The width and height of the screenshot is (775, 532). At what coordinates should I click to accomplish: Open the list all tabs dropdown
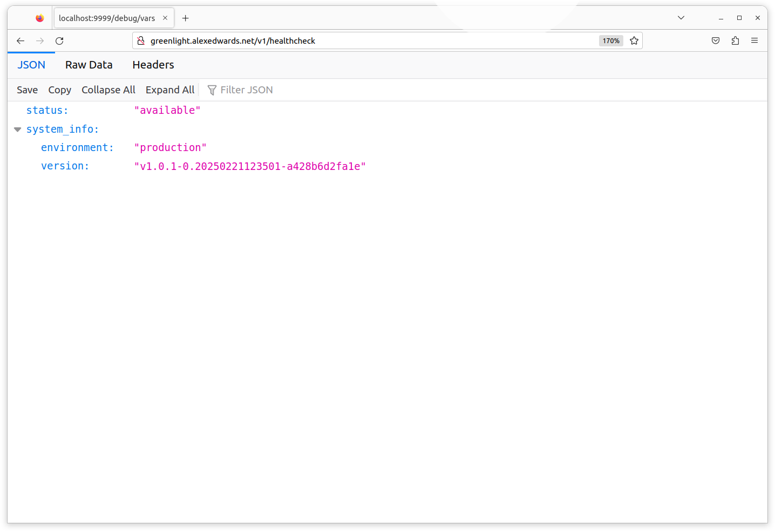(x=681, y=18)
